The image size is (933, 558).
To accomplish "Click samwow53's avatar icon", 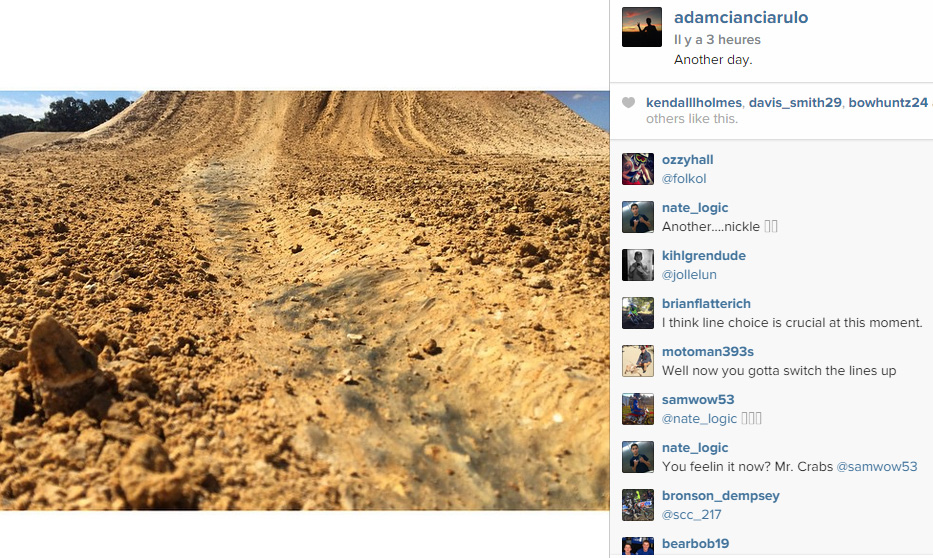I will coord(638,409).
